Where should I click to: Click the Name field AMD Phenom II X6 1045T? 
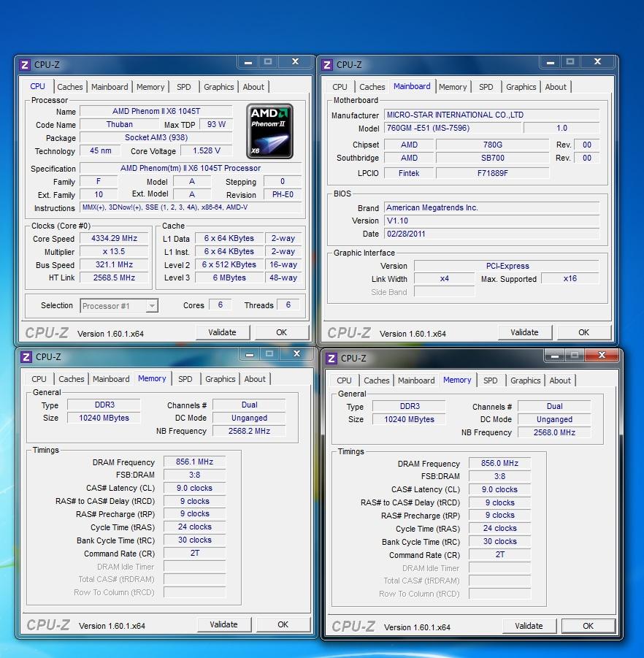(156, 111)
